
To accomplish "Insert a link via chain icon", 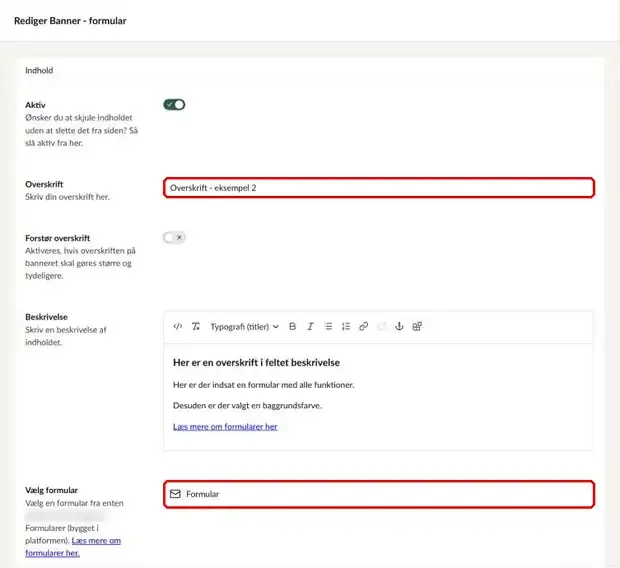I will click(364, 326).
